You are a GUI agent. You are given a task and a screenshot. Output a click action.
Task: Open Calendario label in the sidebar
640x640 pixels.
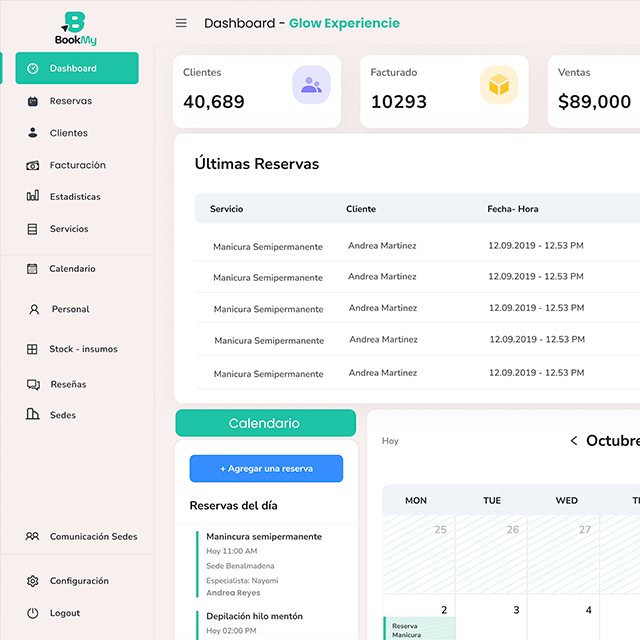tap(72, 269)
